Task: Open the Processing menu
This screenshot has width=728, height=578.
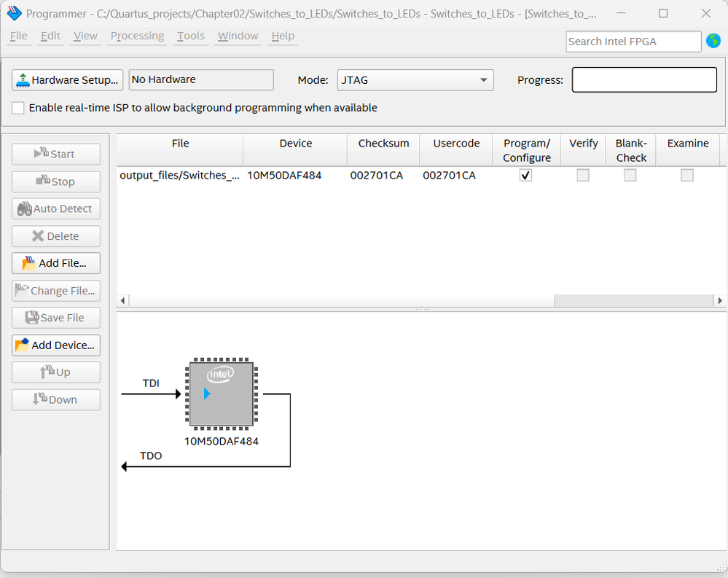Action: (x=137, y=36)
